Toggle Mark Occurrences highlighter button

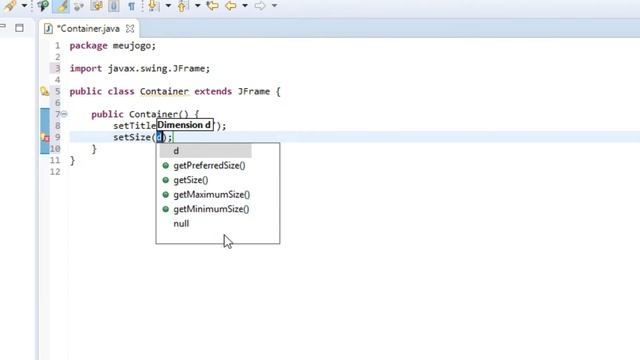click(x=61, y=6)
